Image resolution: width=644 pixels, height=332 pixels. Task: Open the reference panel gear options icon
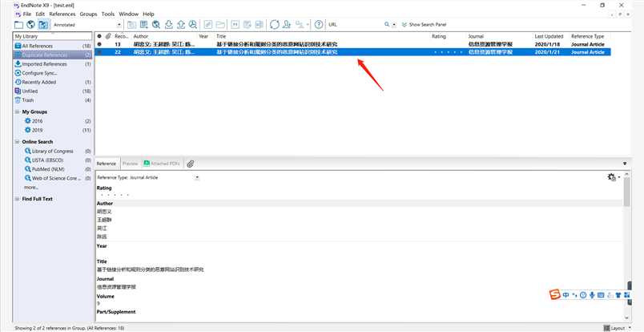[611, 177]
